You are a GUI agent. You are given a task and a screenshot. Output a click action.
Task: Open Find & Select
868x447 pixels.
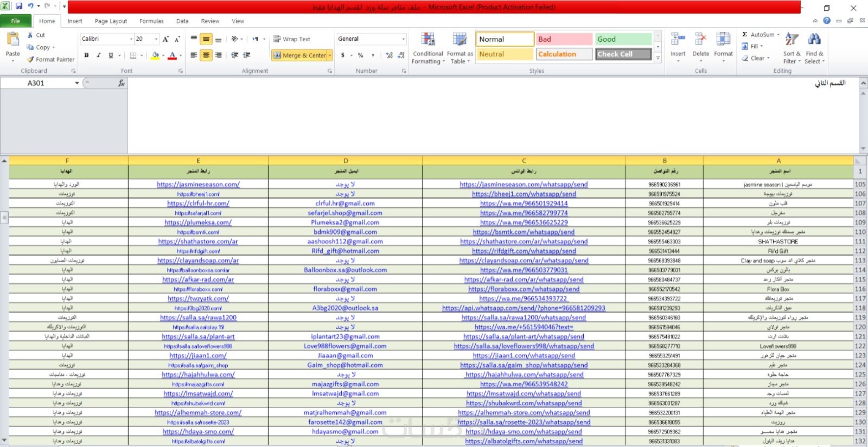pyautogui.click(x=814, y=48)
